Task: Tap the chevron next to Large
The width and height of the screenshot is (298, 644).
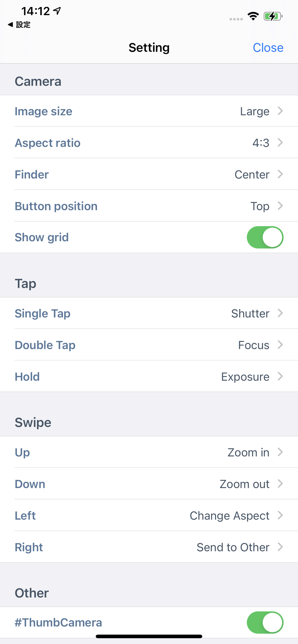Action: point(280,111)
